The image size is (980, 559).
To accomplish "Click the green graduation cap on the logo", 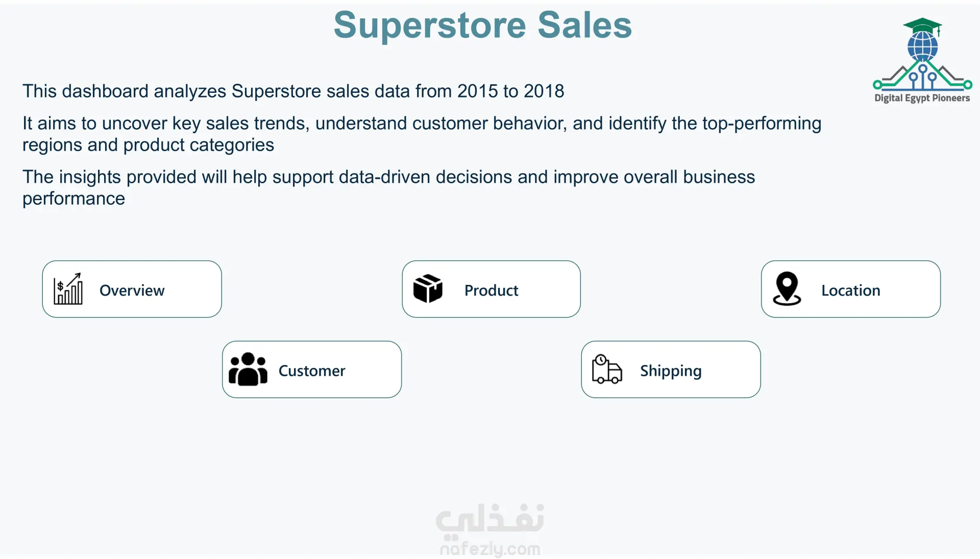I will [922, 25].
